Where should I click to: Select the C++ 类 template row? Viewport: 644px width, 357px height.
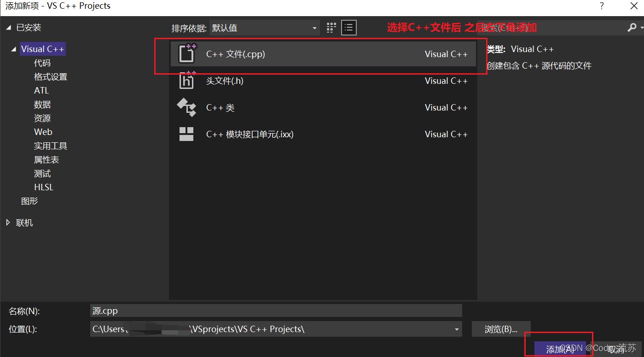[323, 107]
